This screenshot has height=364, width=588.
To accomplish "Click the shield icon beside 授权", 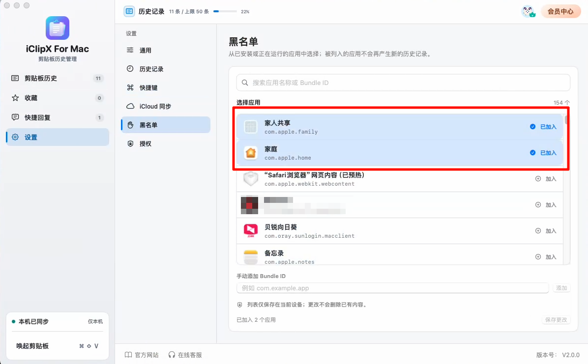I will 130,143.
